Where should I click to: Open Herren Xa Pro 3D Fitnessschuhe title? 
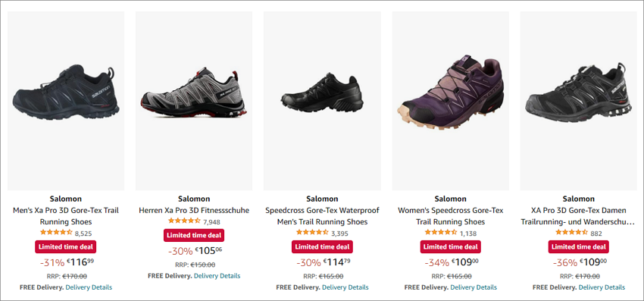pyautogui.click(x=194, y=211)
